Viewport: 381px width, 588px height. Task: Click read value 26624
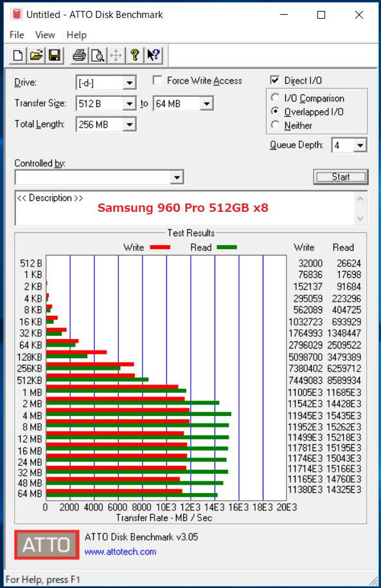349,263
